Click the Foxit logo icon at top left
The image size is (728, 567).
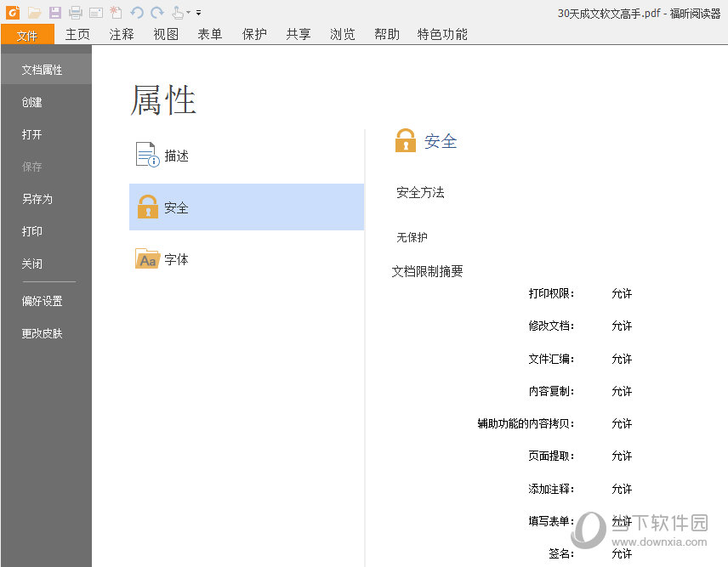[x=13, y=13]
